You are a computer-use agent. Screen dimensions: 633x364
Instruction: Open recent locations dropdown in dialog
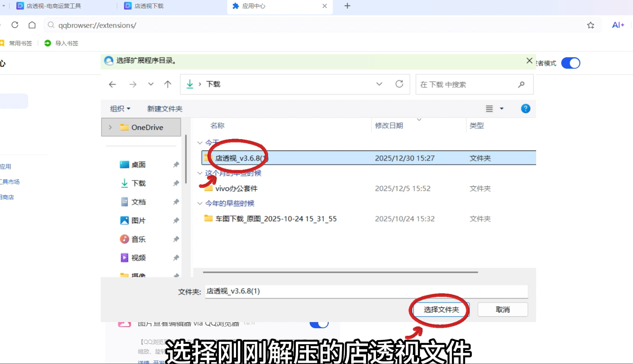151,84
